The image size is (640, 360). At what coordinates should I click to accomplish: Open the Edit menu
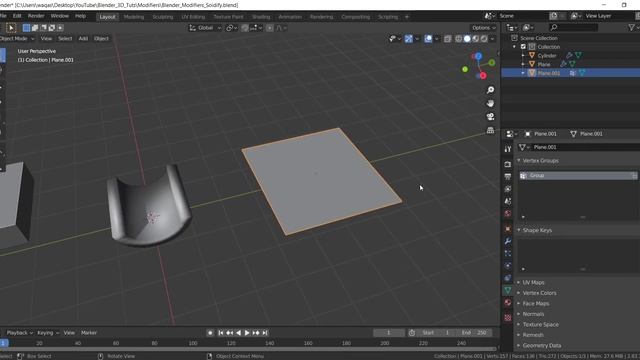click(17, 16)
